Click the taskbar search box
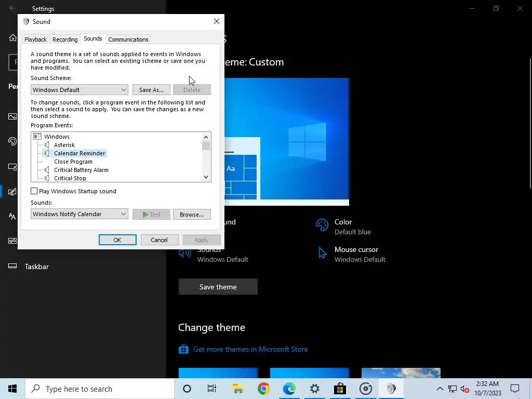This screenshot has width=532, height=399. 100,389
